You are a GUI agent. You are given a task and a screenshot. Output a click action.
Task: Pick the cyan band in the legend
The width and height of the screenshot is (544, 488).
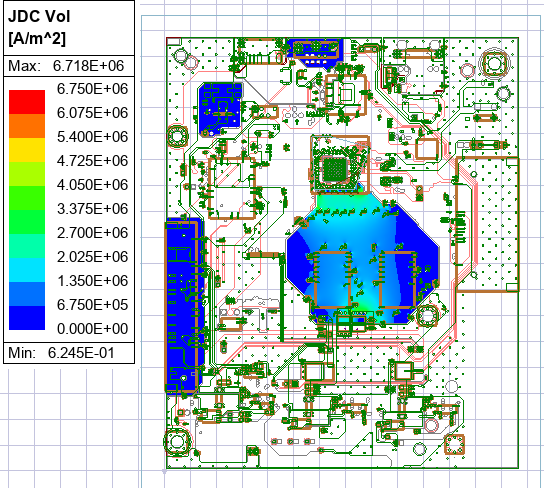pyautogui.click(x=27, y=270)
